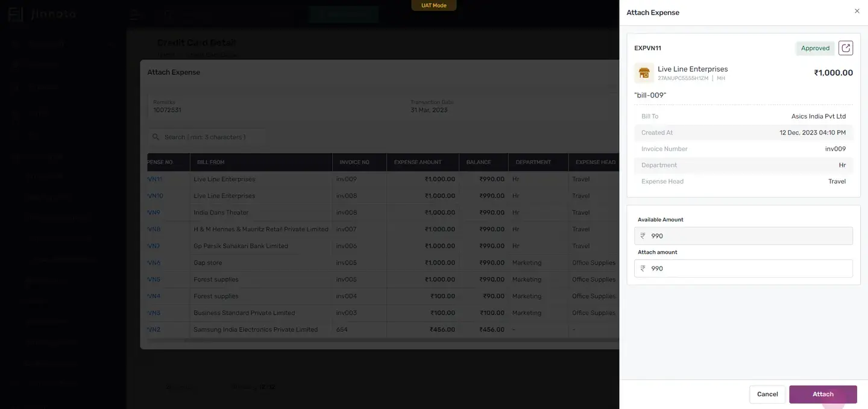Viewport: 868px width, 409px height.
Task: Select the Gap store row
Action: pyautogui.click(x=383, y=263)
